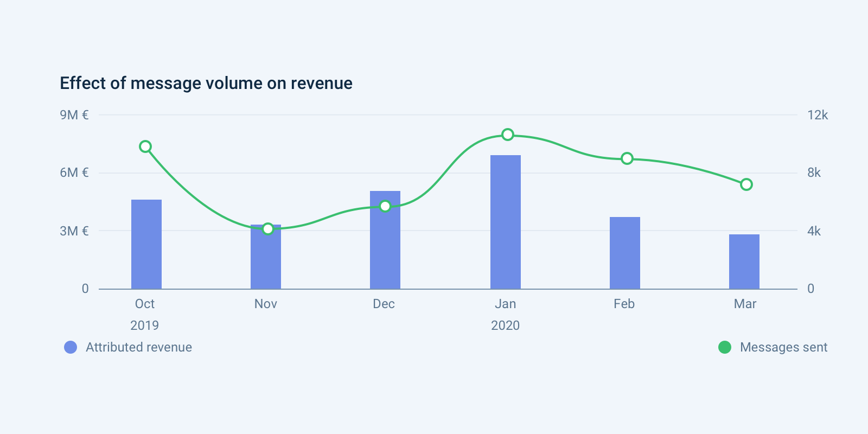Click the chart title text
868x434 pixels.
click(x=206, y=83)
